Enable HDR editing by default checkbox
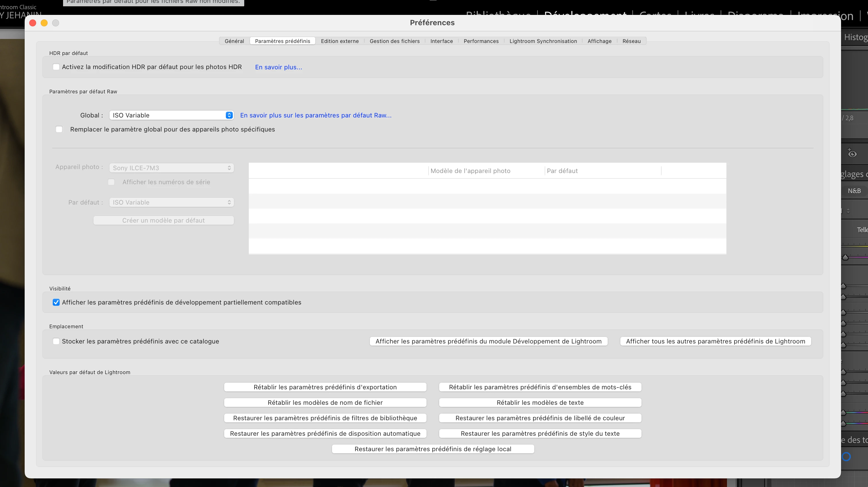Image resolution: width=868 pixels, height=487 pixels. pyautogui.click(x=56, y=67)
